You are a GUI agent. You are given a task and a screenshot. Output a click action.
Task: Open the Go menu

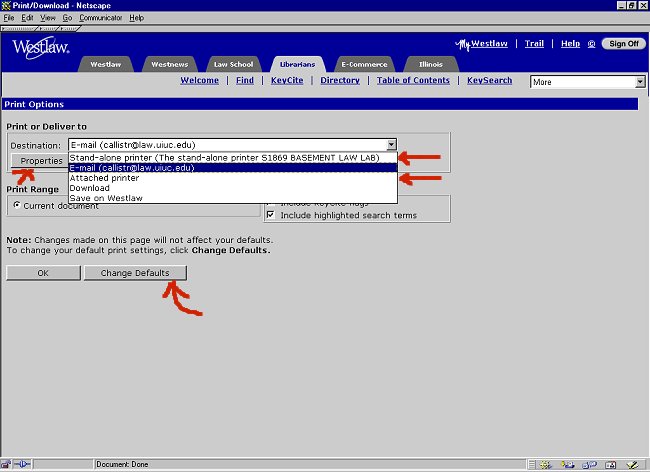pos(67,18)
